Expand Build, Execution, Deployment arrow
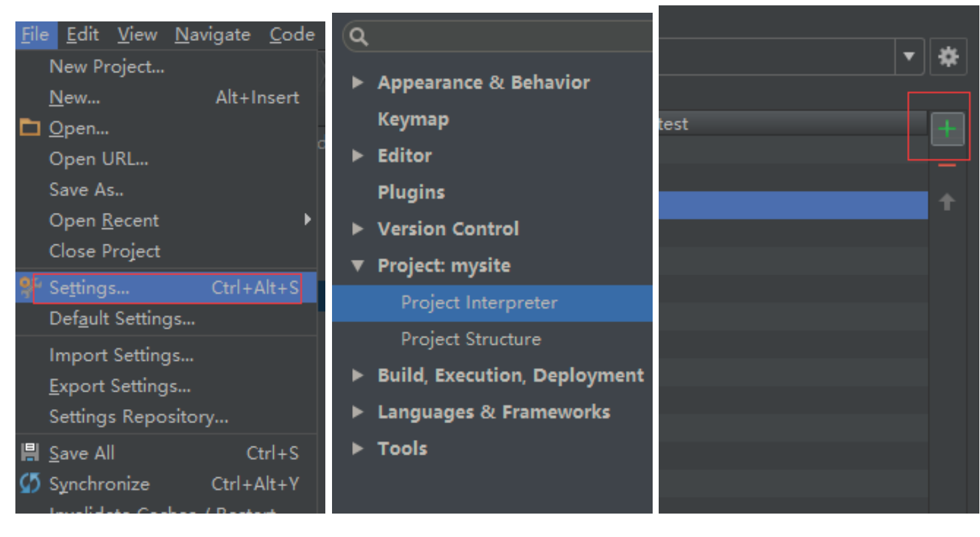 point(358,376)
